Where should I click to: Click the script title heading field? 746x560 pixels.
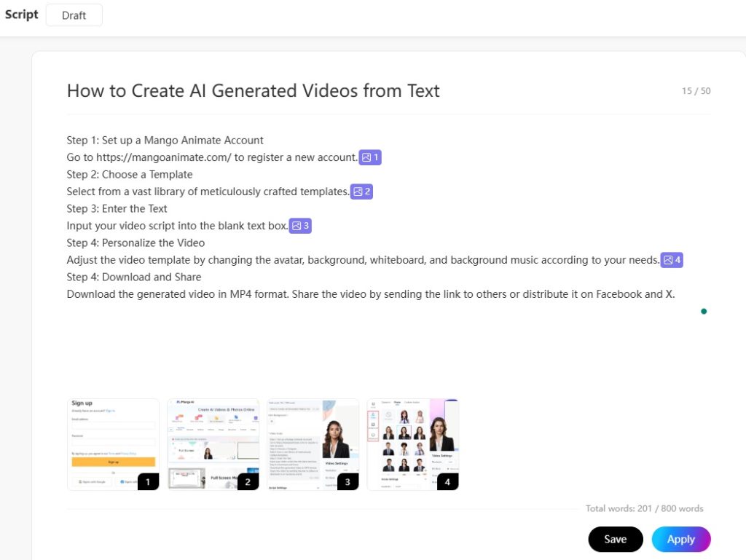click(x=253, y=91)
